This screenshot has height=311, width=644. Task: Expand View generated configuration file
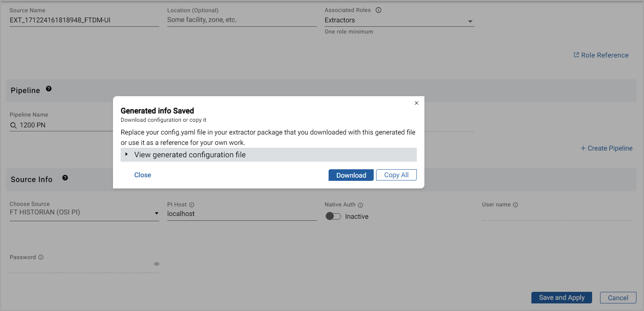point(190,155)
